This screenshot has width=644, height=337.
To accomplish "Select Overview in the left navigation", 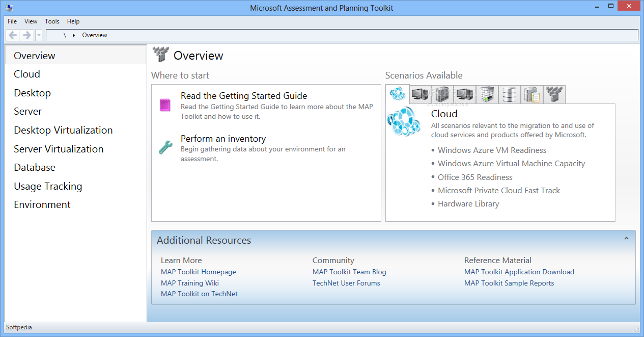I will (x=75, y=55).
